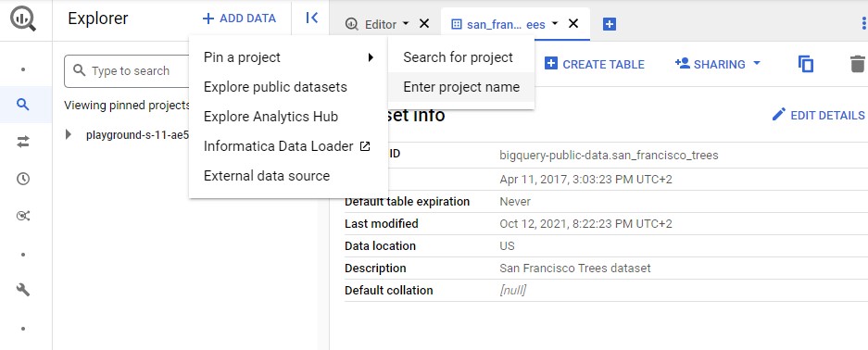Open the Editor tab dropdown arrow
This screenshot has width=868, height=350.
coord(406,24)
